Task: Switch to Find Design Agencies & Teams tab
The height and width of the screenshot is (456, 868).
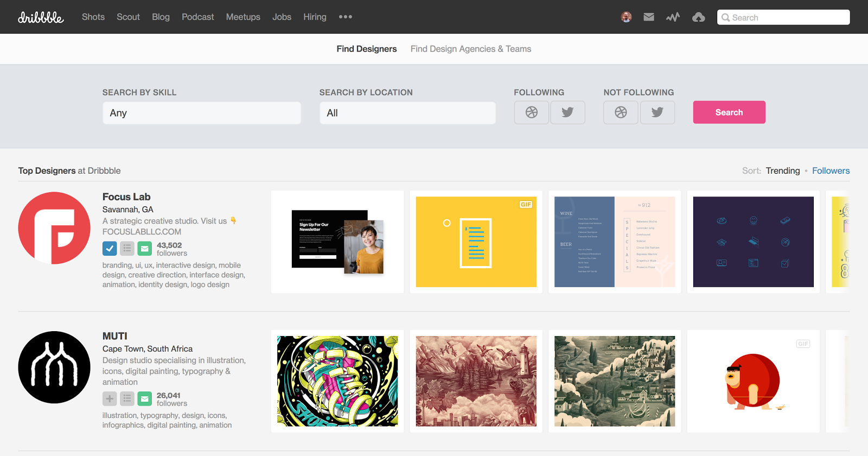Action: pos(471,49)
